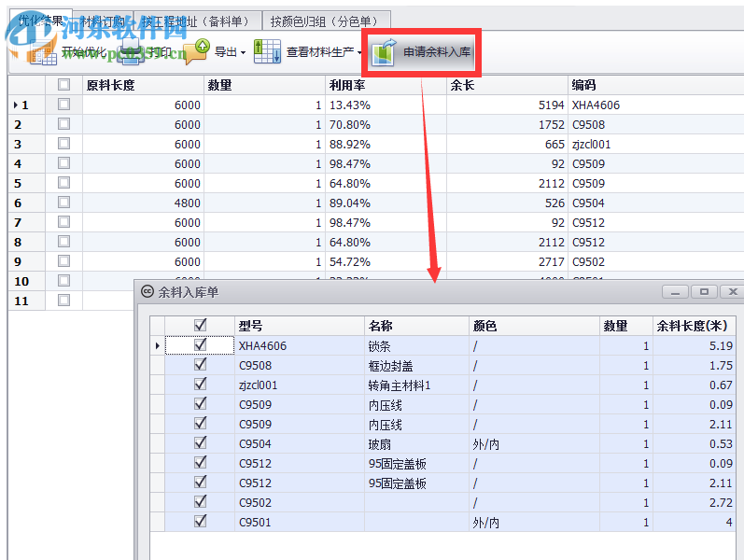Viewport: 744px width, 560px height.
Task: Close the 余料入库单 window
Action: point(733,292)
